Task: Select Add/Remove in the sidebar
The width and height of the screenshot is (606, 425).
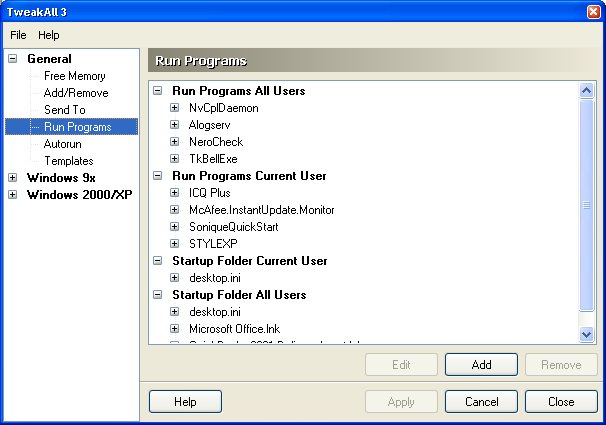Action: pyautogui.click(x=76, y=93)
